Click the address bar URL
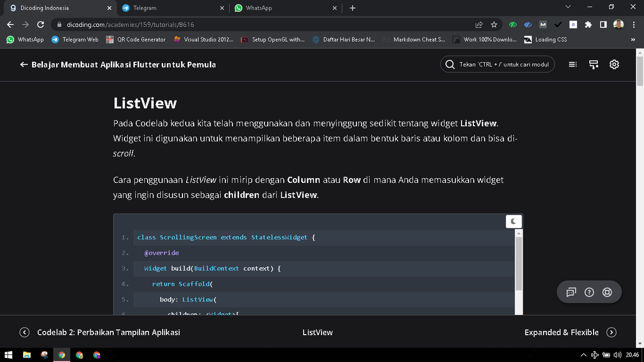The width and height of the screenshot is (644, 362). point(130,25)
